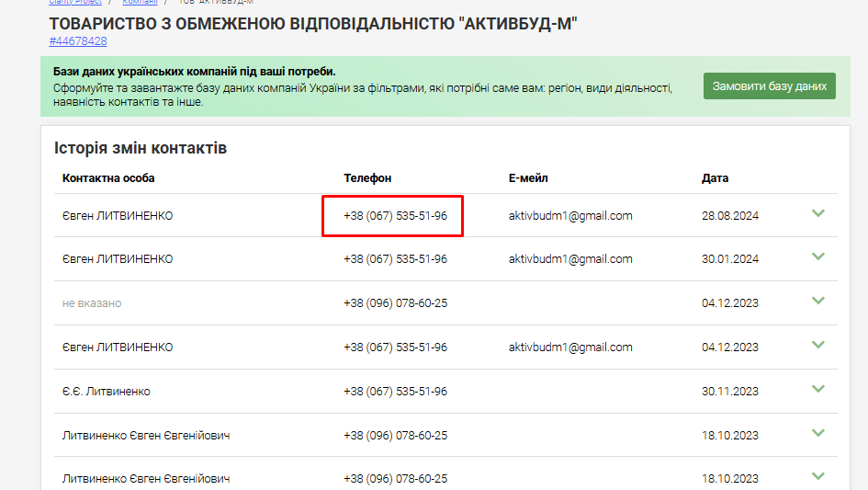
Task: Open the company code link #44678428
Action: (78, 41)
